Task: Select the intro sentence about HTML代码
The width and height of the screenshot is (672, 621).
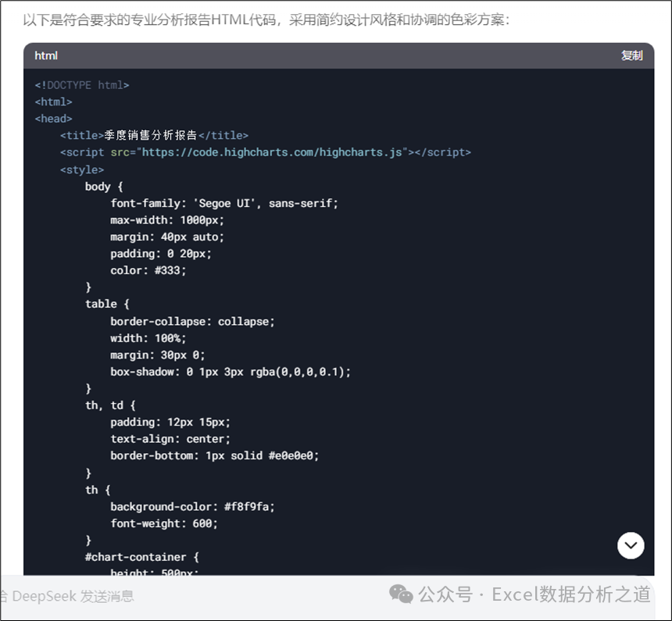Action: click(266, 20)
